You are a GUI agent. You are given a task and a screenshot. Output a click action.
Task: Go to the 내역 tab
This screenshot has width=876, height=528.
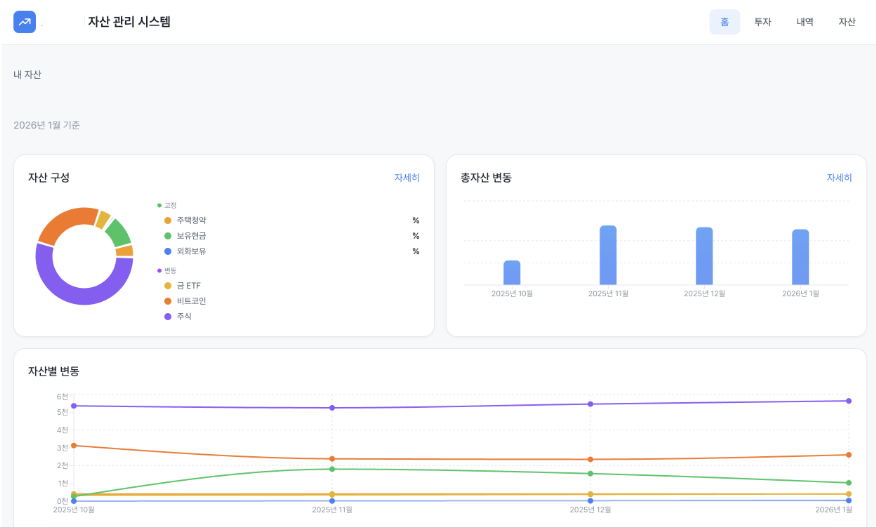tap(804, 22)
